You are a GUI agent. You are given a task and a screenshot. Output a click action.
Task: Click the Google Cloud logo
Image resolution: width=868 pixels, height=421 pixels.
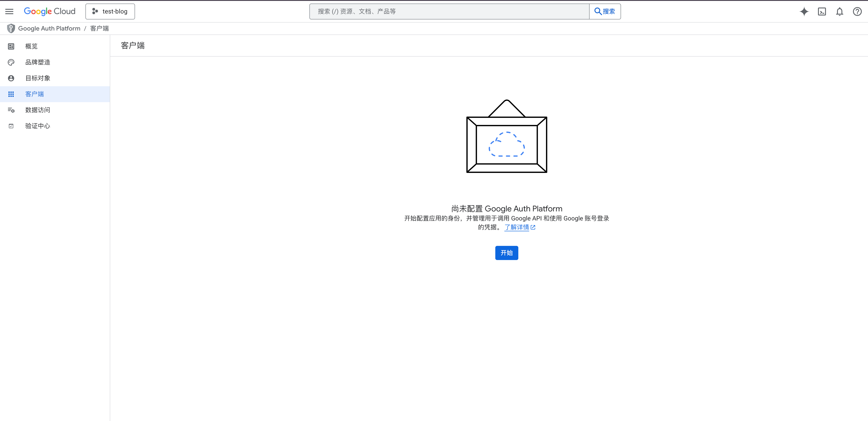(50, 11)
